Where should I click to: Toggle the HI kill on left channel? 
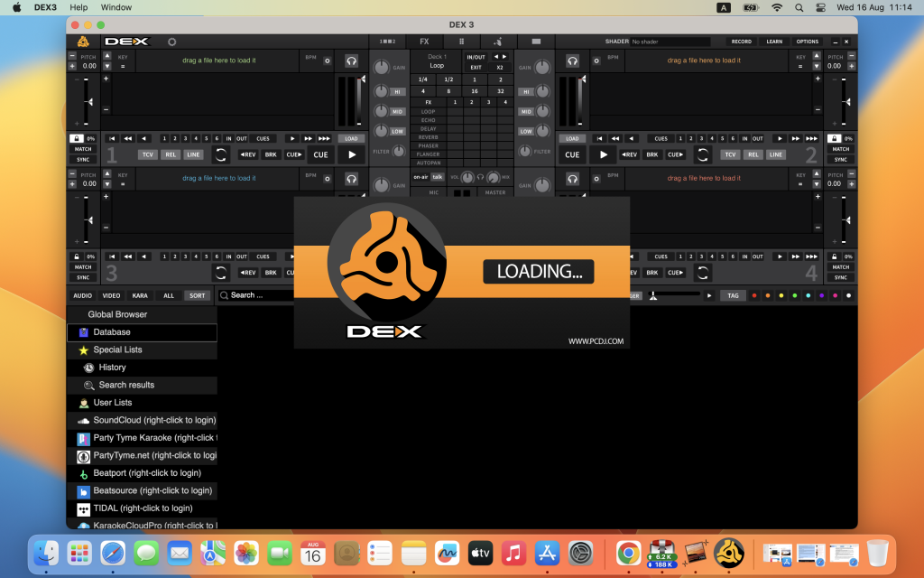pos(397,92)
